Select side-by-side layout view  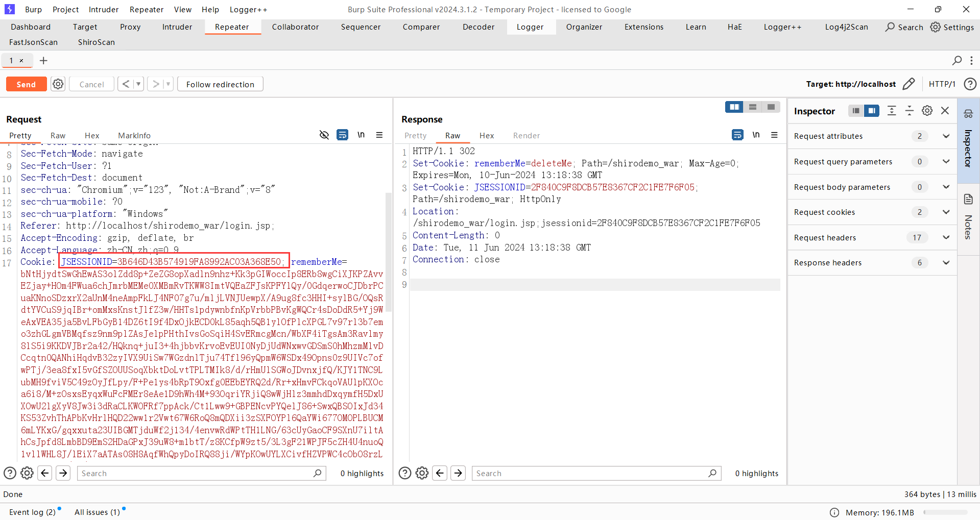(734, 107)
